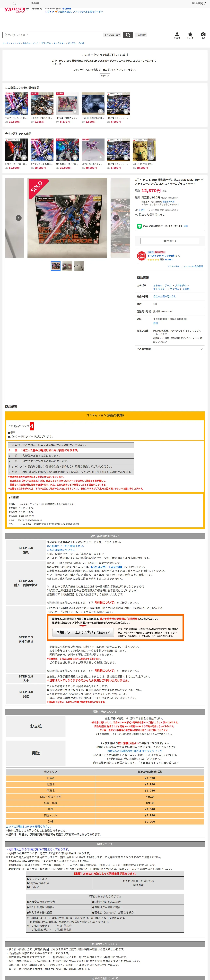This screenshot has height=980, width=210.
Task: Click ログイン link near logo
Action: 50,12
